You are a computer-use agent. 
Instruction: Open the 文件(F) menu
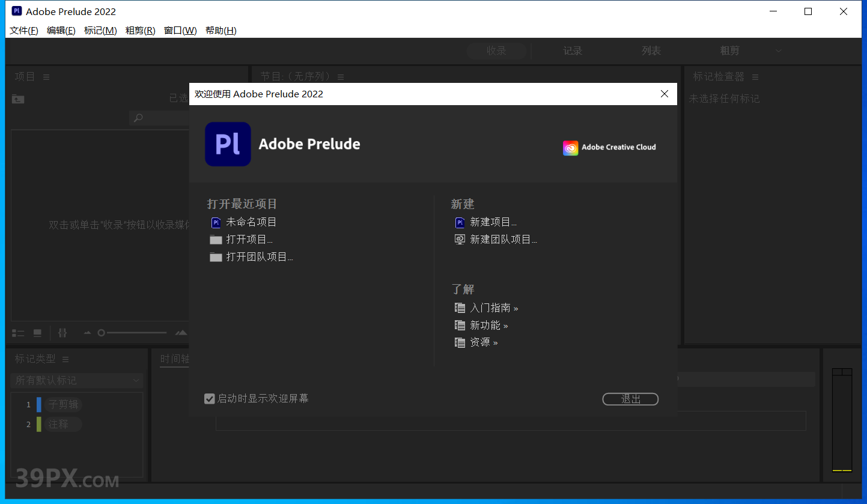pos(24,31)
